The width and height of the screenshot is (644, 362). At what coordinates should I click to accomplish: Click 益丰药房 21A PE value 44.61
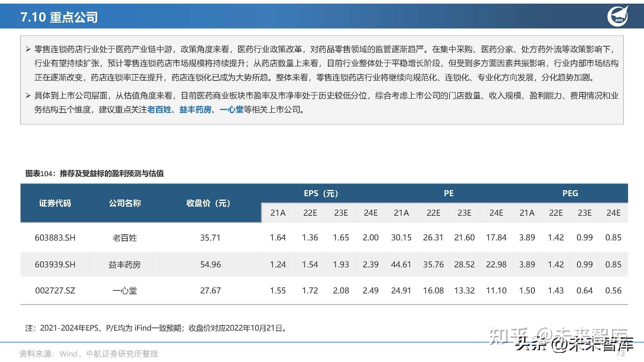401,264
